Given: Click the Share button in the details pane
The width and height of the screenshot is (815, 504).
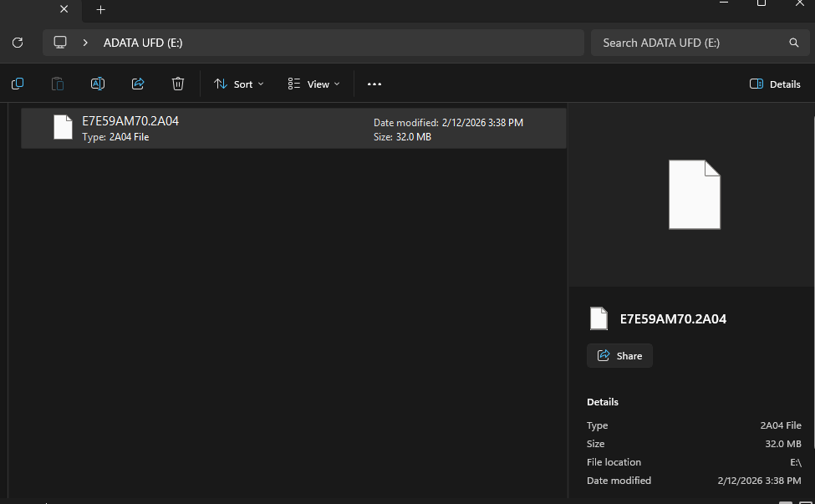Looking at the screenshot, I should click(619, 355).
